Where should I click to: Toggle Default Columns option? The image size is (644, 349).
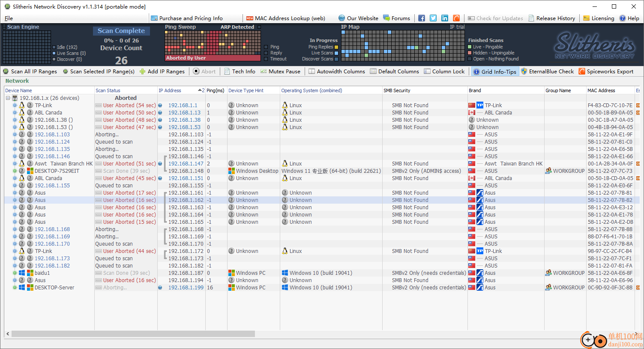394,72
